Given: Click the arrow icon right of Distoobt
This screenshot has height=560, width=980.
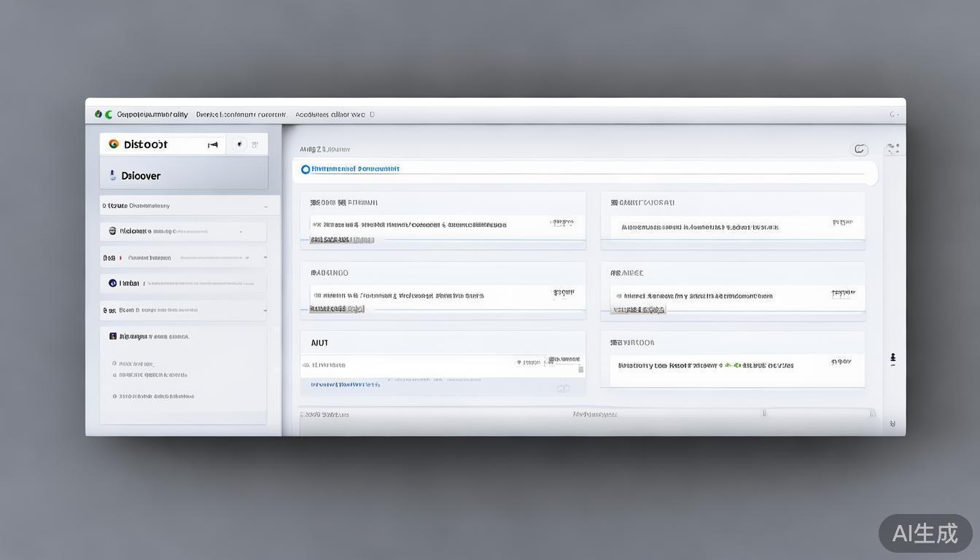Looking at the screenshot, I should coord(213,145).
